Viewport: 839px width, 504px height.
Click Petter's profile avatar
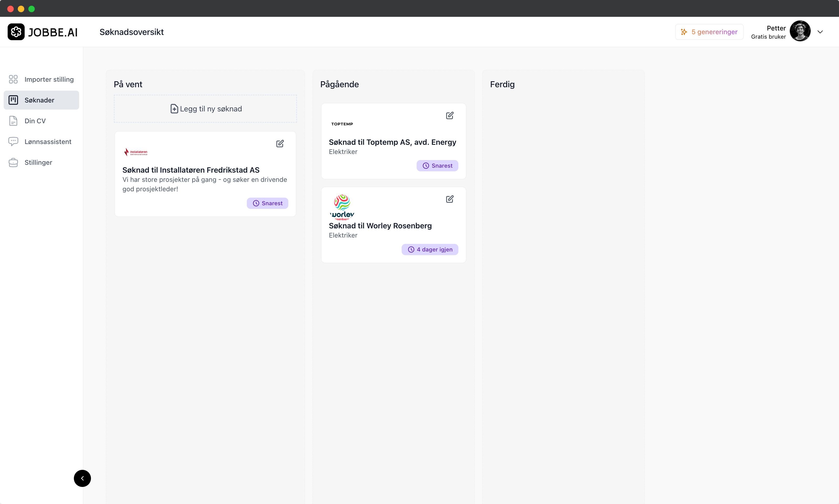click(x=800, y=31)
